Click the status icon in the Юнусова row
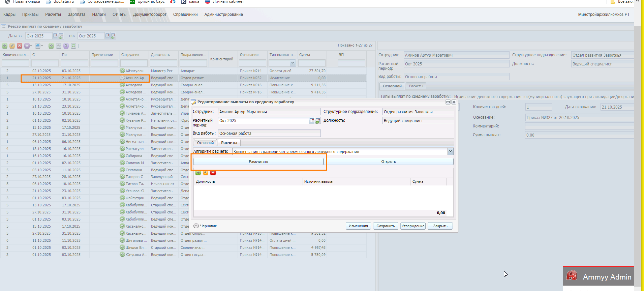Viewport: 644px width, 291px height. click(122, 255)
